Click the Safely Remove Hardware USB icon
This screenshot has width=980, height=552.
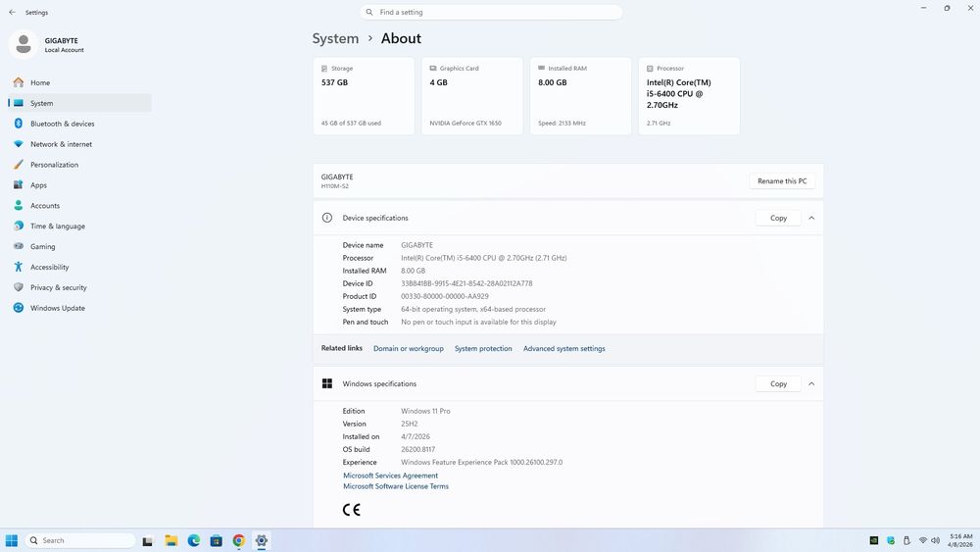tap(906, 541)
